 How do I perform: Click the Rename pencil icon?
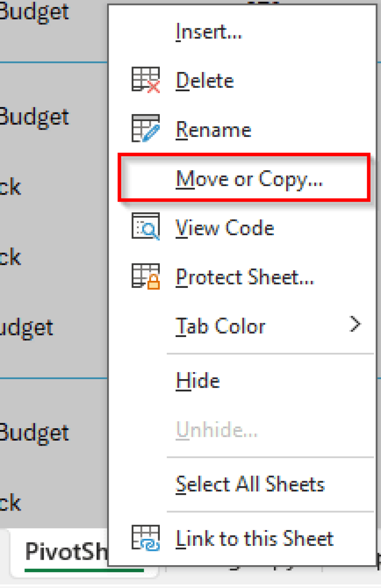tap(146, 129)
